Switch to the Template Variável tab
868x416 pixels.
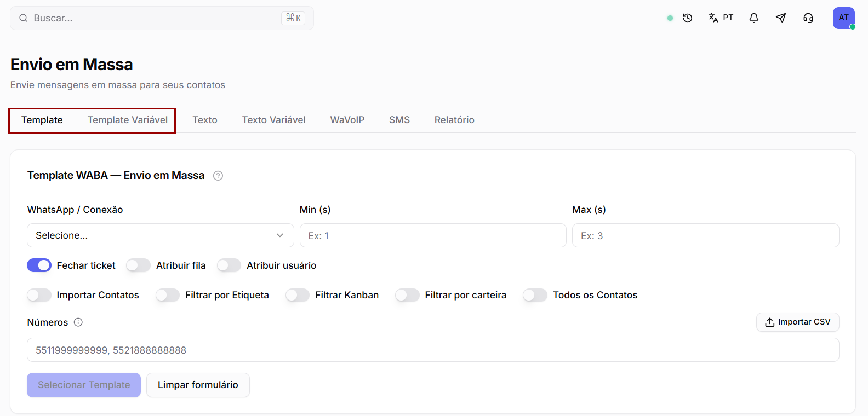click(128, 120)
